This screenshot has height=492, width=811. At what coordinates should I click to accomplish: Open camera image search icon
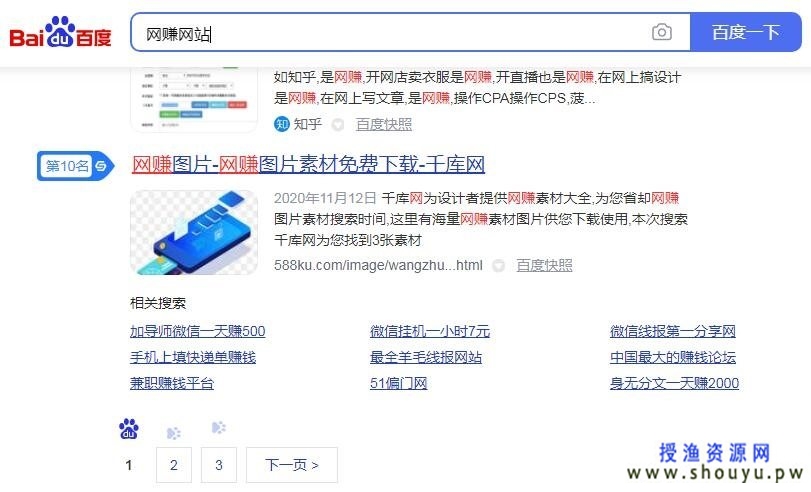pyautogui.click(x=662, y=33)
